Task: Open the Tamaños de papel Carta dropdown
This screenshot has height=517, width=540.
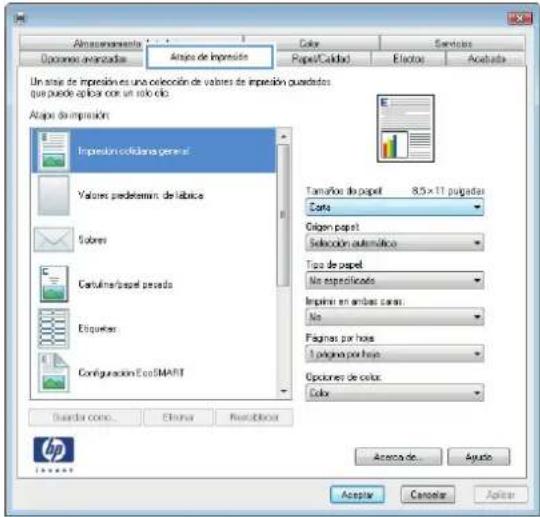Action: [x=394, y=207]
